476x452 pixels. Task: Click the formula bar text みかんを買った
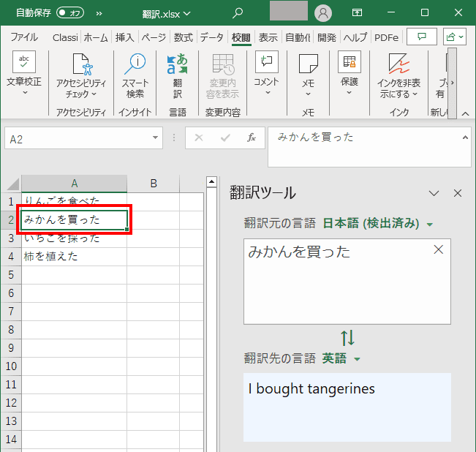click(315, 138)
